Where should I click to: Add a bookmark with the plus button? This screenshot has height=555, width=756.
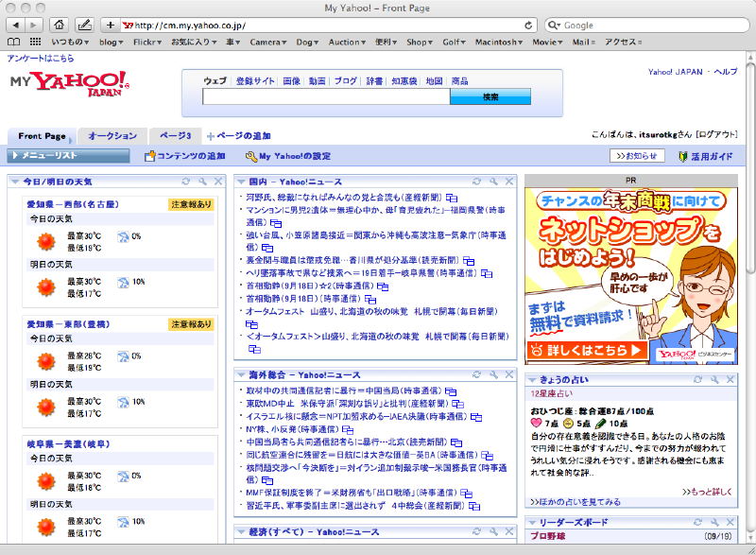111,26
